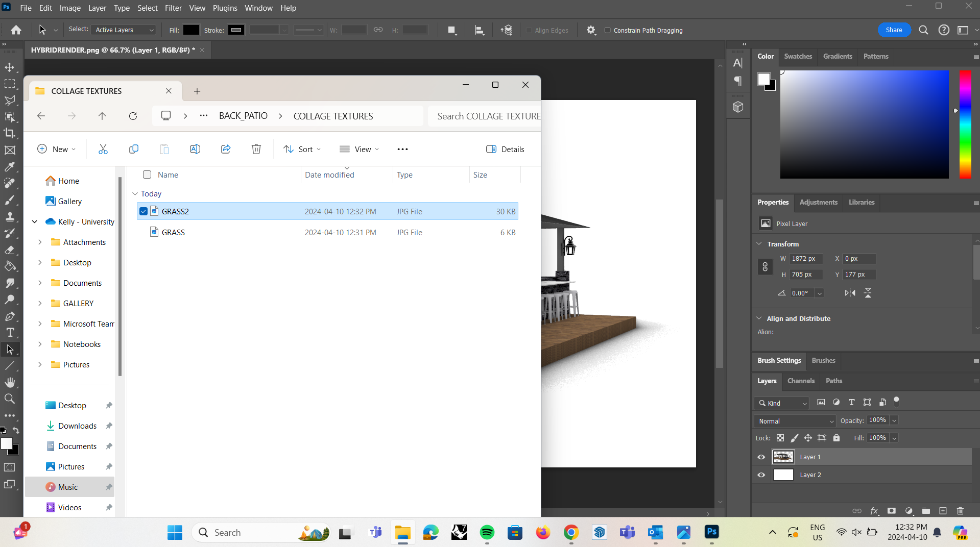Screen dimensions: 980x547
Task: Open the Filter menu
Action: coord(173,8)
